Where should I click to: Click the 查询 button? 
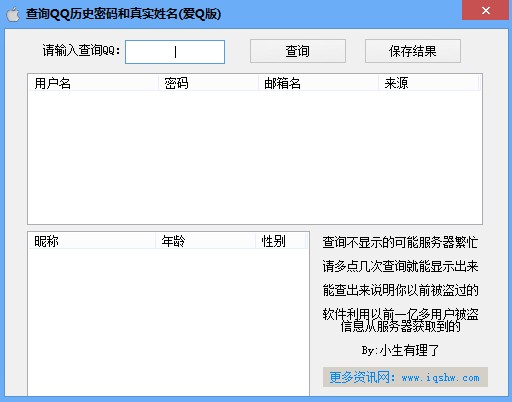(x=298, y=51)
